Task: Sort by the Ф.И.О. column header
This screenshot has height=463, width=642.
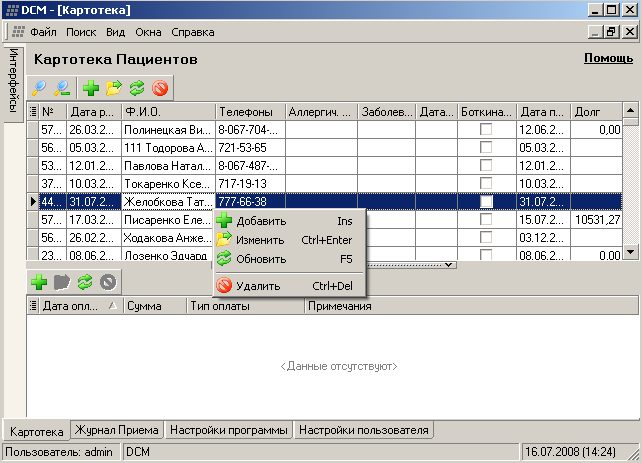Action: (168, 111)
